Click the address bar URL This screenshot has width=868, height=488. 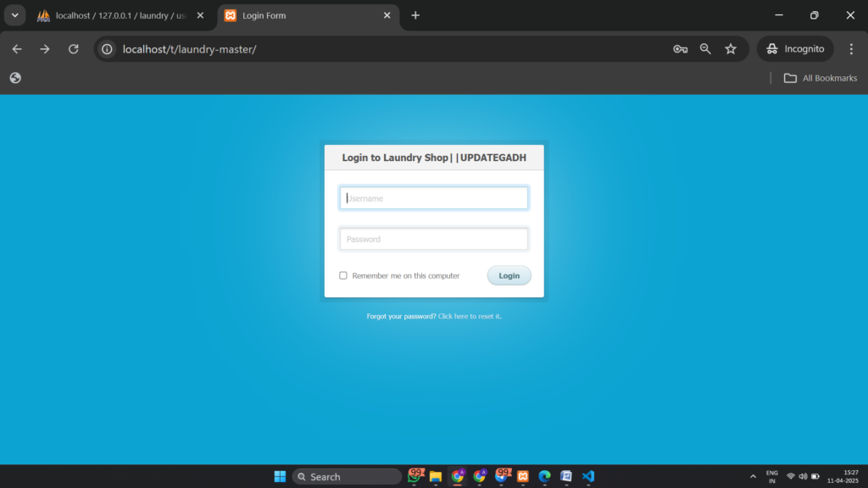[189, 49]
